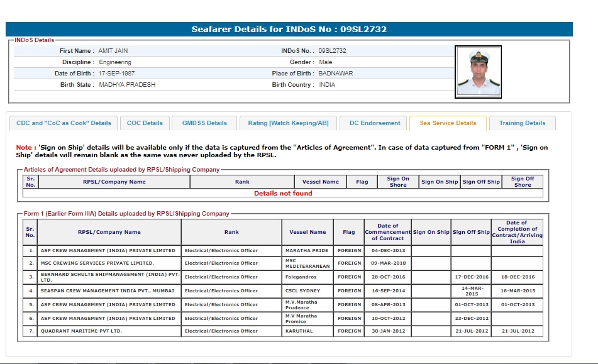Image resolution: width=598 pixels, height=364 pixels.
Task: Click the Date of Commencement of Contract header
Action: tap(387, 232)
